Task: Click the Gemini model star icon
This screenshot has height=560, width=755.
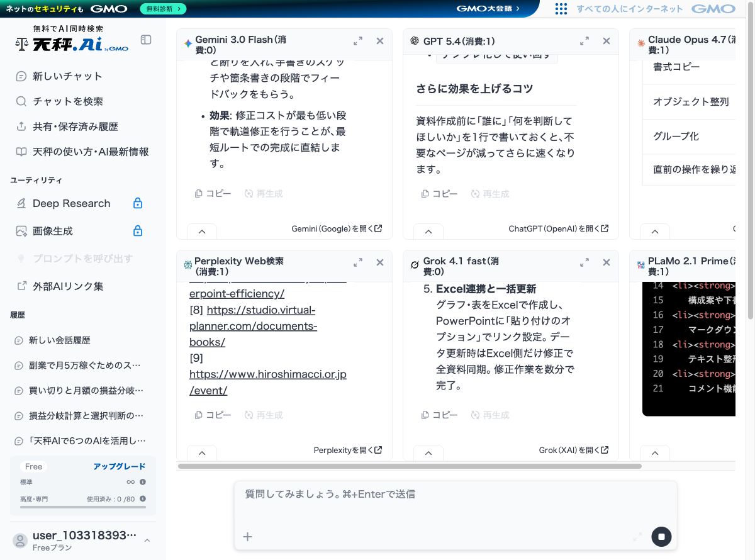Action: (187, 44)
